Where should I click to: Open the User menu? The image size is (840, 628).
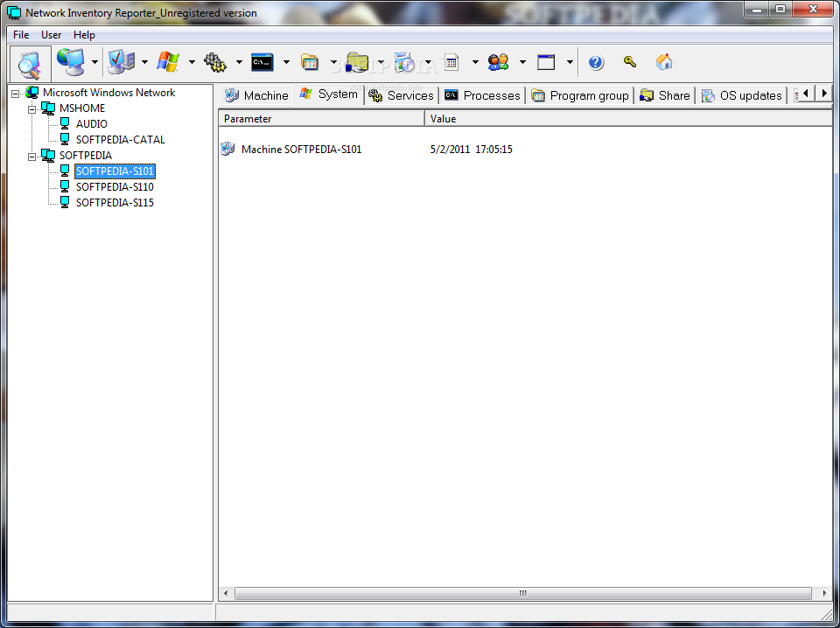[x=51, y=35]
